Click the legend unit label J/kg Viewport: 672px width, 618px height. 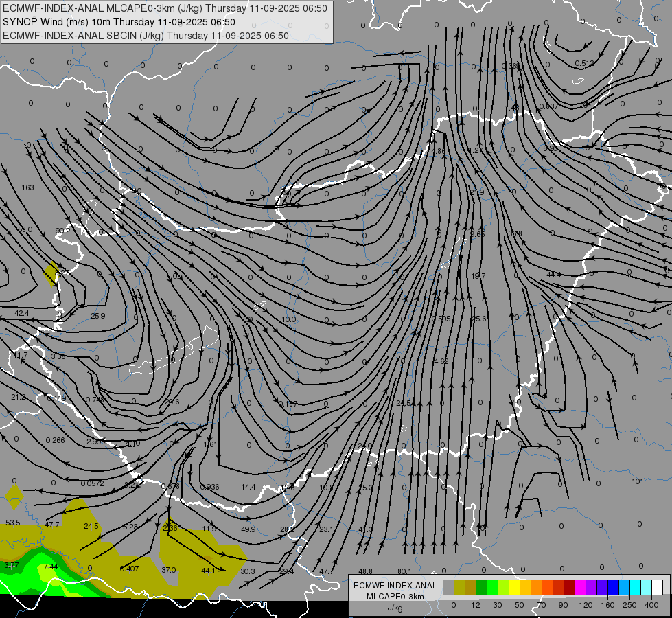click(x=395, y=608)
